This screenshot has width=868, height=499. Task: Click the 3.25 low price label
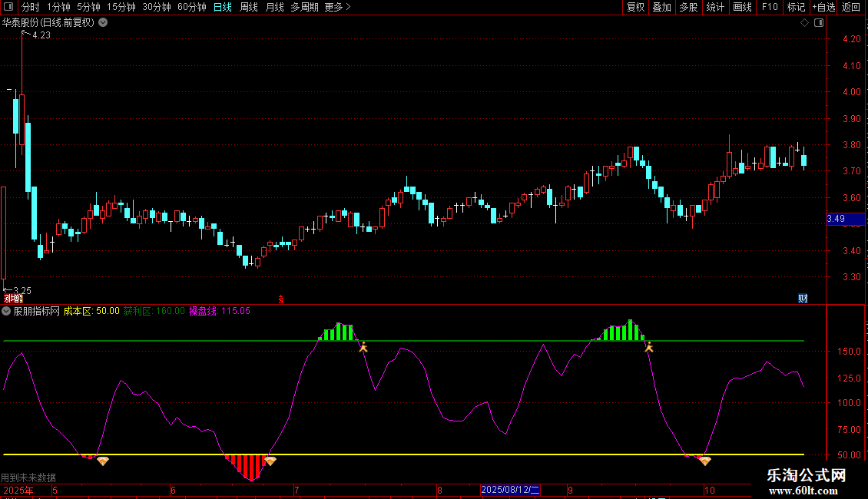click(x=22, y=290)
